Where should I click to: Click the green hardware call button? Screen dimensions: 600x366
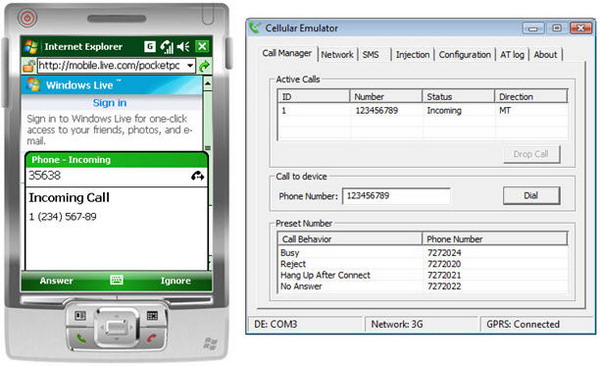(81, 338)
